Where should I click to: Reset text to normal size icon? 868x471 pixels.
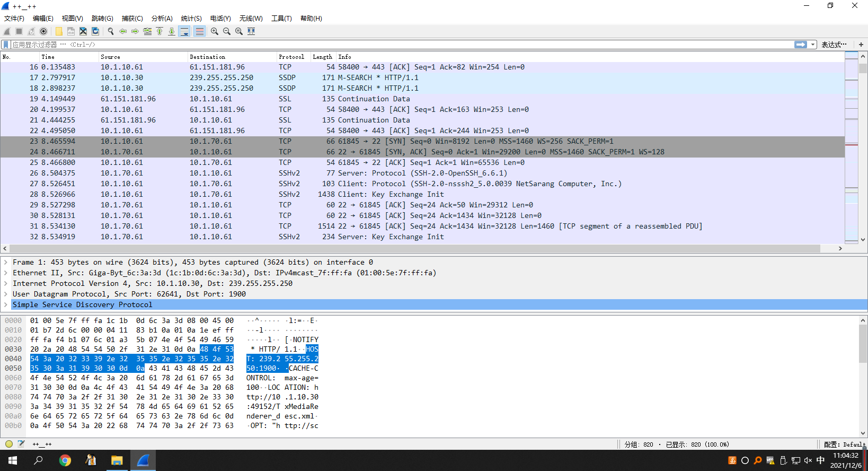click(x=239, y=31)
